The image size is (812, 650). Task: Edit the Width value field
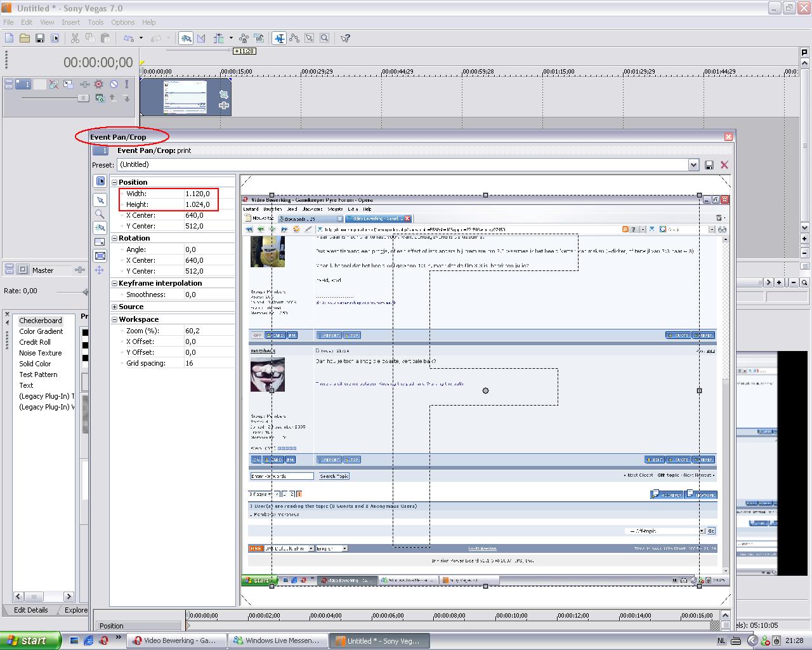(x=209, y=194)
